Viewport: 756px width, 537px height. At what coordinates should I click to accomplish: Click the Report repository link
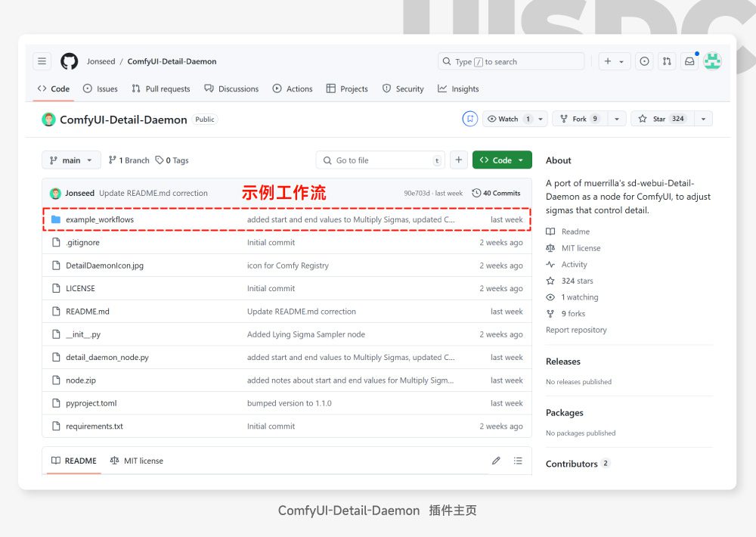point(576,330)
